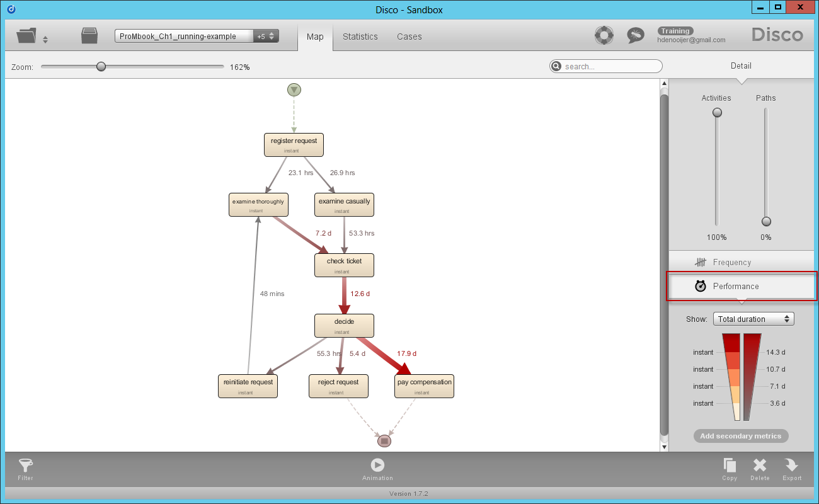
Task: Click the 23.1 hrs path label
Action: (301, 173)
